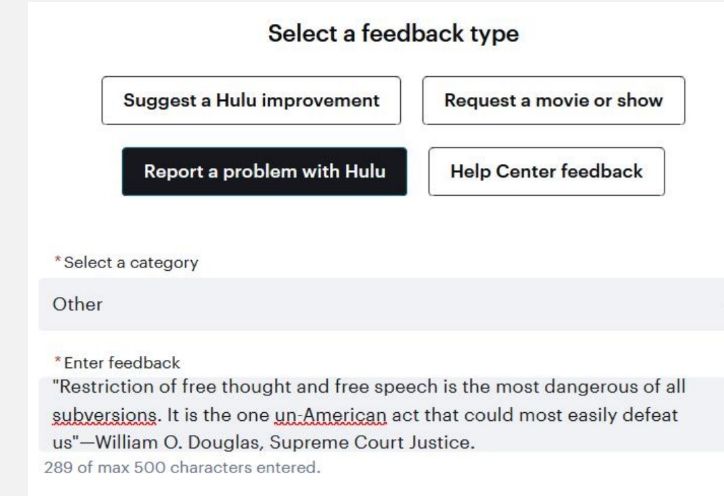Focus the Enter feedback text area
This screenshot has width=724, height=496.
click(x=380, y=413)
